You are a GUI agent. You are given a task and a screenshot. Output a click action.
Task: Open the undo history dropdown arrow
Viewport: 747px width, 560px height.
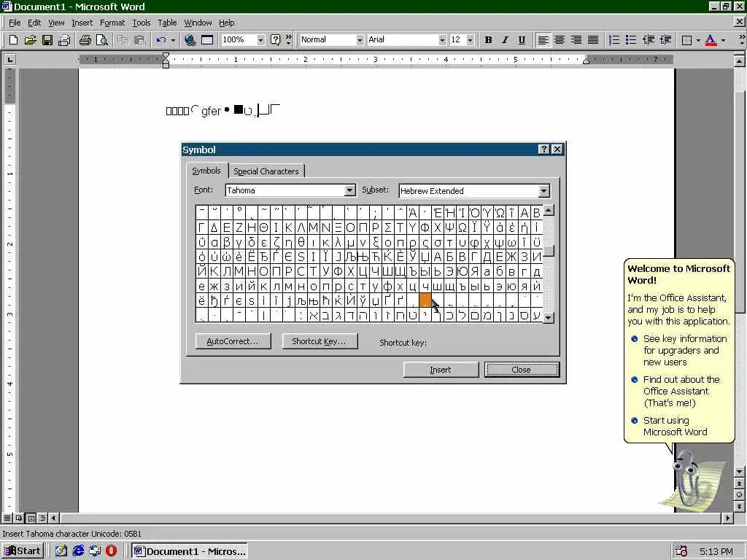173,40
